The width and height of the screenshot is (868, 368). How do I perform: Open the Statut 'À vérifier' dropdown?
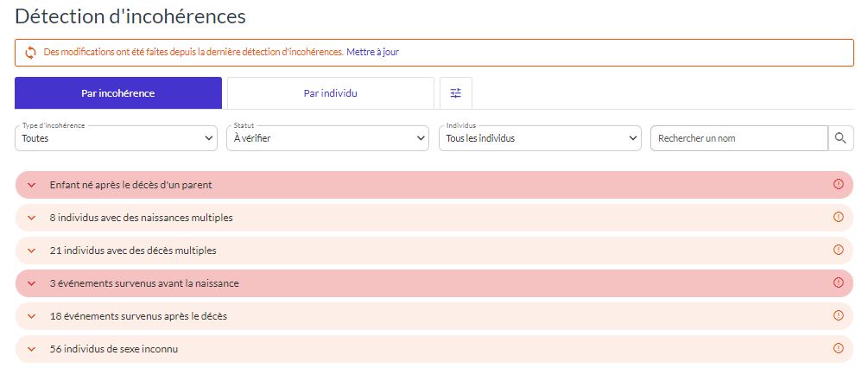click(327, 138)
